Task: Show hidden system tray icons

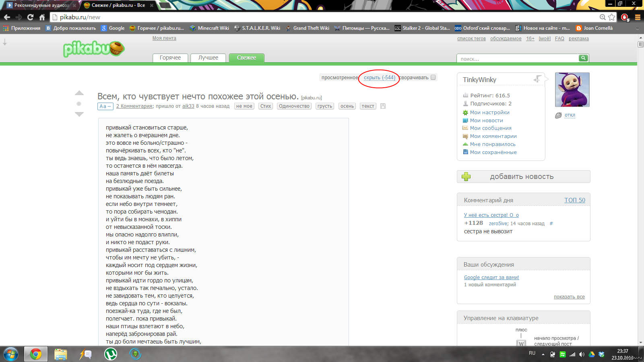Action: [543, 354]
